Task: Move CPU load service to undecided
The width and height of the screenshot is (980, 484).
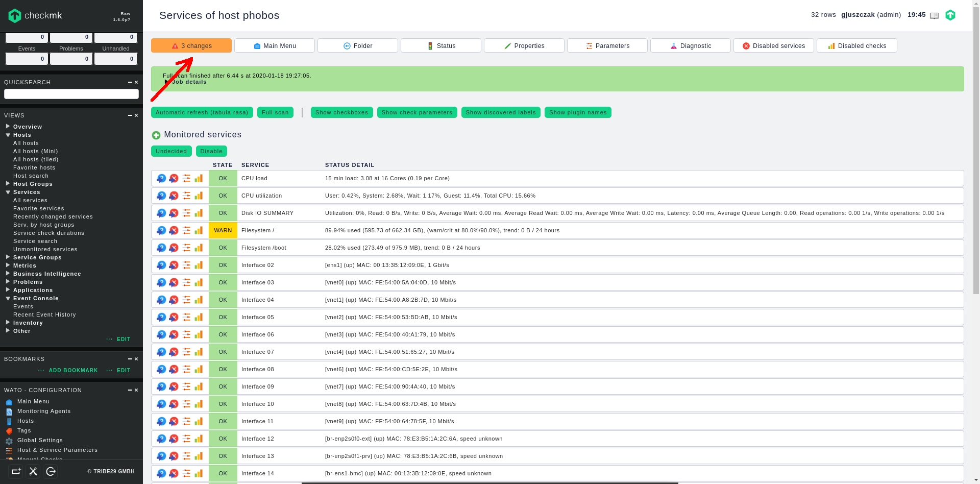Action: point(161,178)
